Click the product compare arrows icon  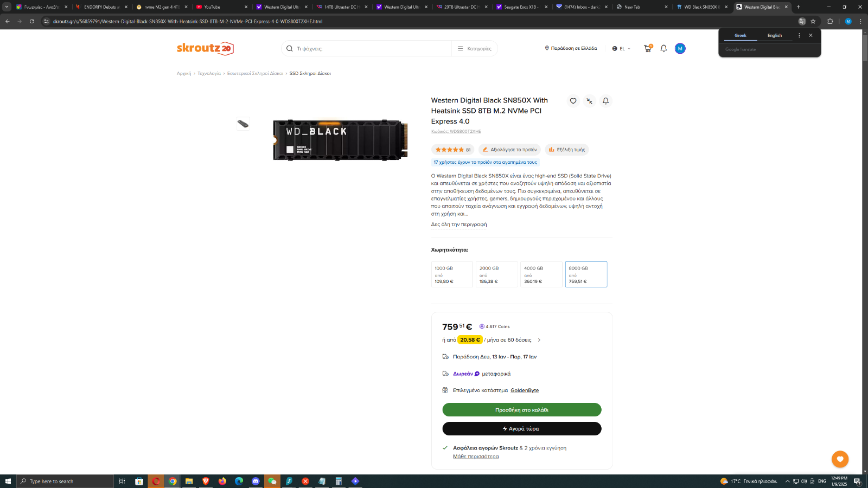pyautogui.click(x=589, y=101)
